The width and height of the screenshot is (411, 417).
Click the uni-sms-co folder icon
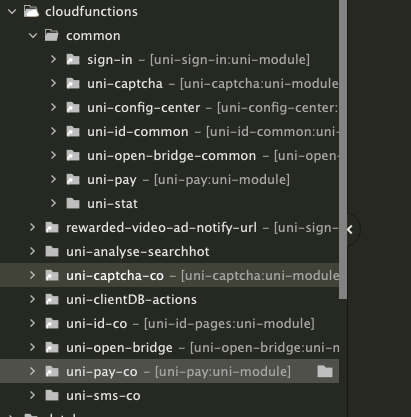(52, 395)
